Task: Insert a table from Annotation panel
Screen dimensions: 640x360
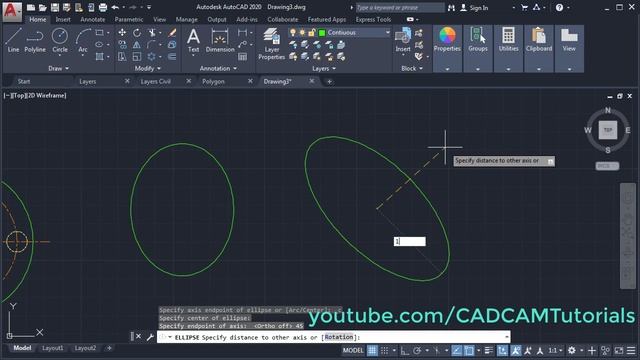Action: 242,56
